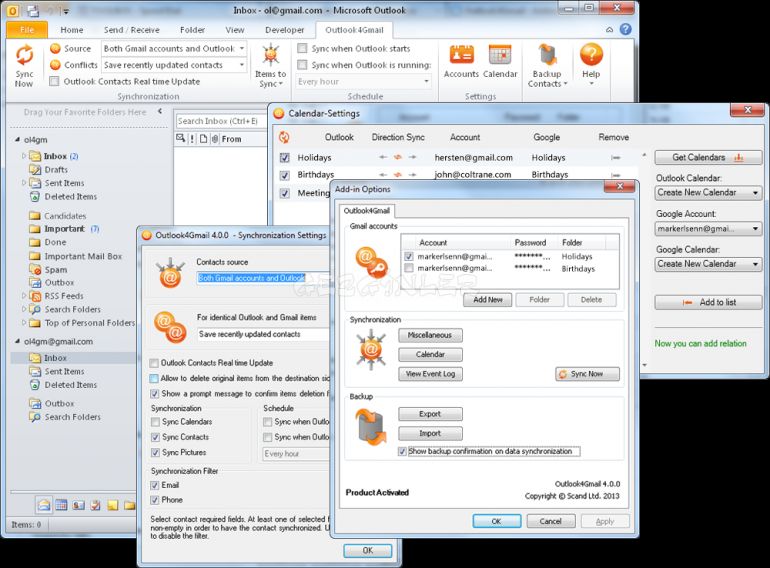This screenshot has height=568, width=770.
Task: Switch to View ribbon tab
Action: tap(235, 30)
